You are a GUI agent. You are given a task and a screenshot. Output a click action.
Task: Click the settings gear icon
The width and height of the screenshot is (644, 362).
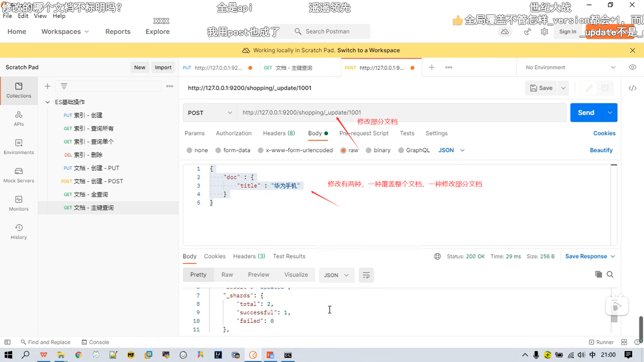(544, 32)
